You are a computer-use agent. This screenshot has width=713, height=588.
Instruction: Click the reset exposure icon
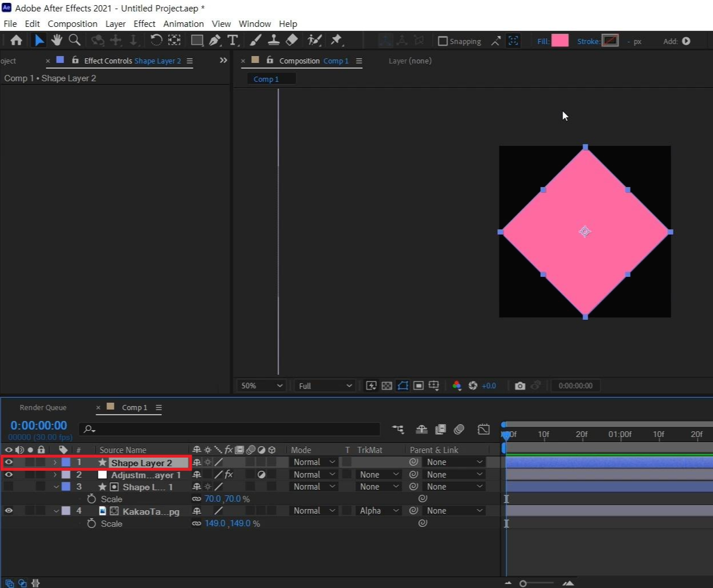(x=473, y=386)
